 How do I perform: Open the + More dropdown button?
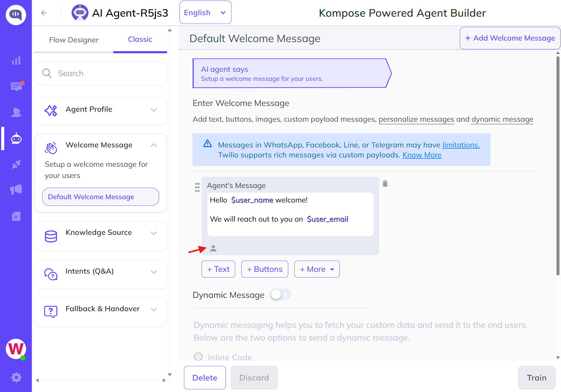point(317,269)
